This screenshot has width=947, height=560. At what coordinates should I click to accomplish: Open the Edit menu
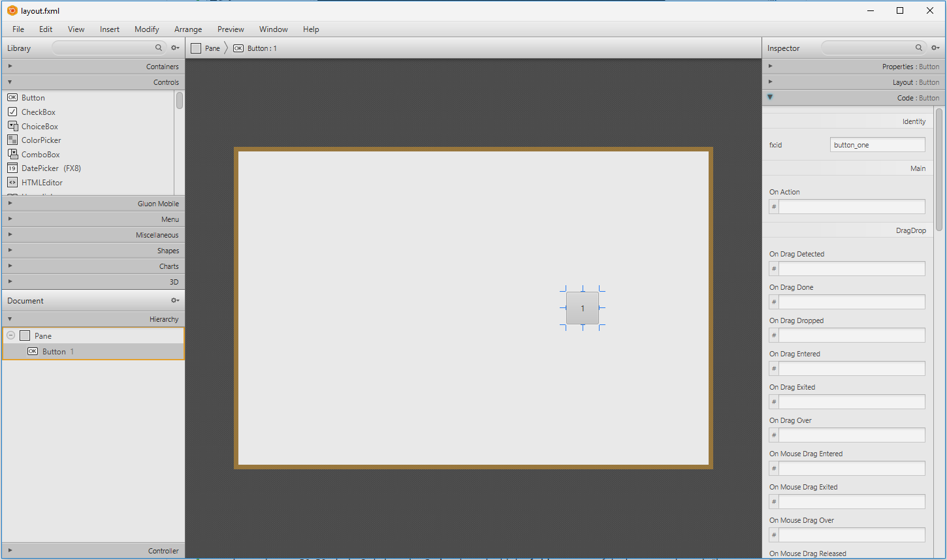[46, 29]
